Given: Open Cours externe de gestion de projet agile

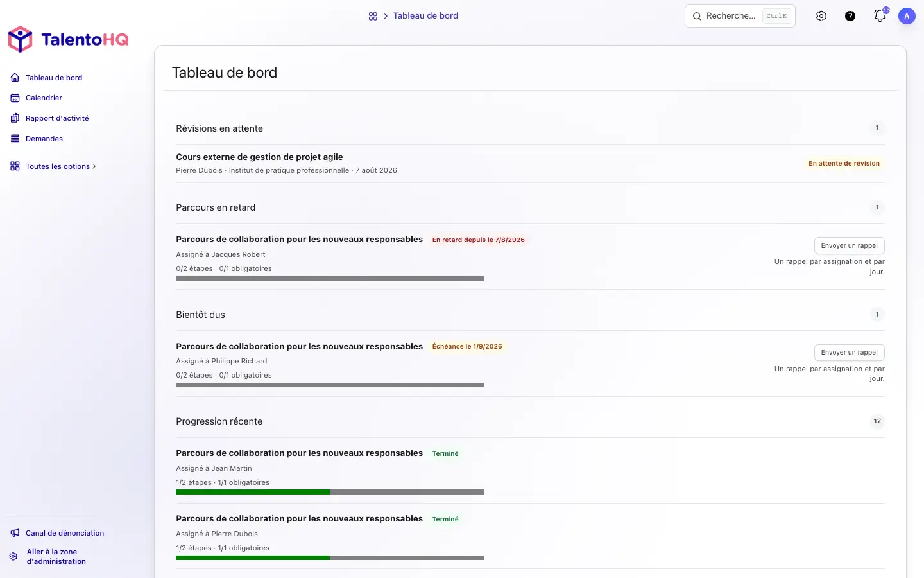Looking at the screenshot, I should coord(259,157).
